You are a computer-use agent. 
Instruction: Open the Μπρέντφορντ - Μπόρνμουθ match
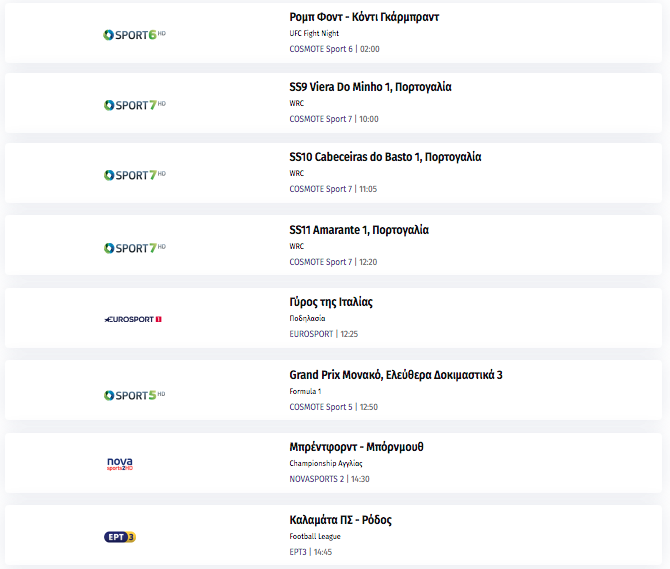pos(356,447)
